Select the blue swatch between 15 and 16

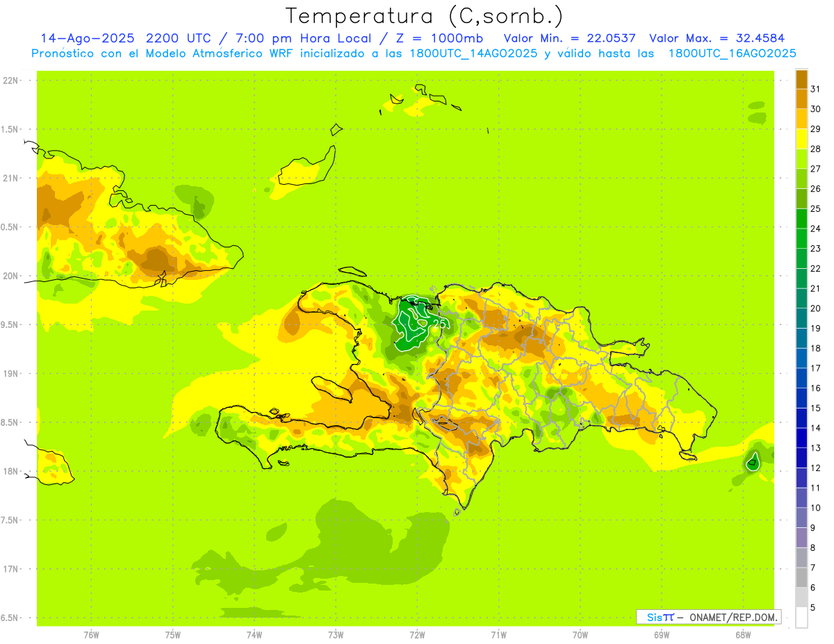[801, 398]
